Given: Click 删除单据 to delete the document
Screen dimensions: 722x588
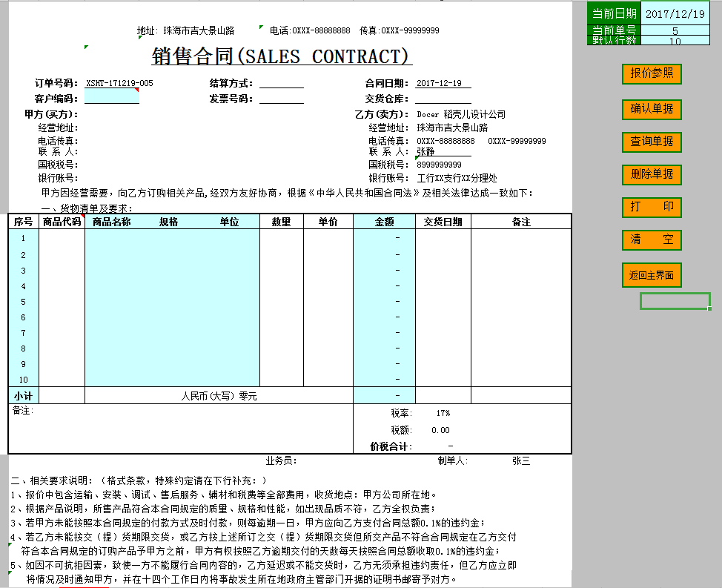Looking at the screenshot, I should (651, 175).
